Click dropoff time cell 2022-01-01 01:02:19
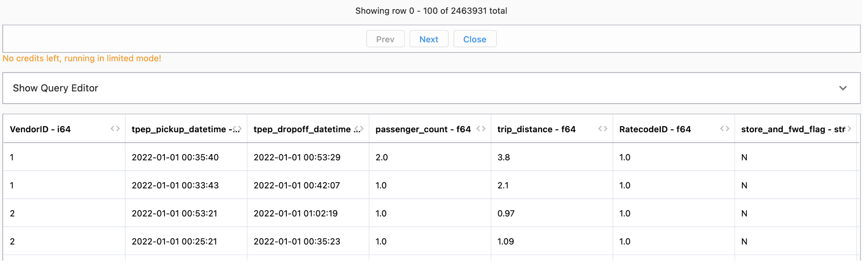 click(x=296, y=213)
